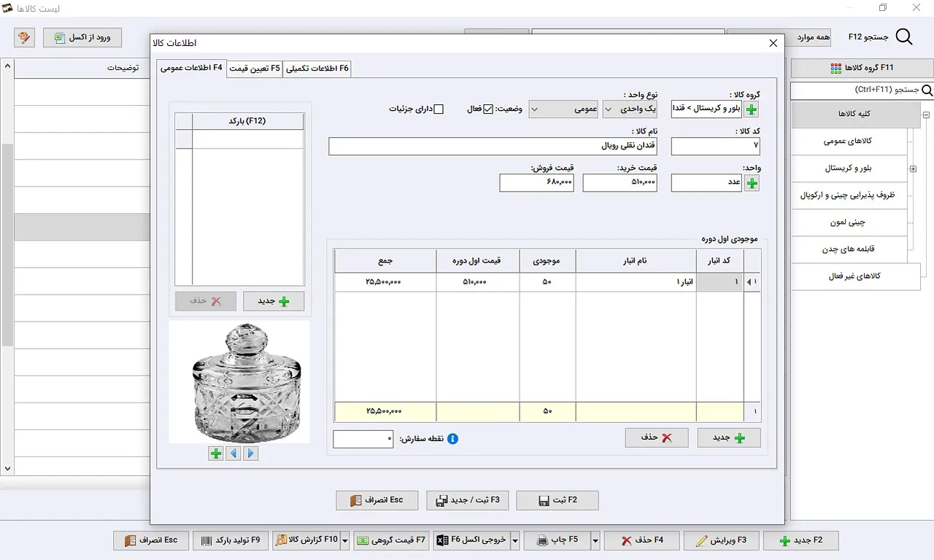
Task: Click the ورود از اکسل import button
Action: pos(82,37)
